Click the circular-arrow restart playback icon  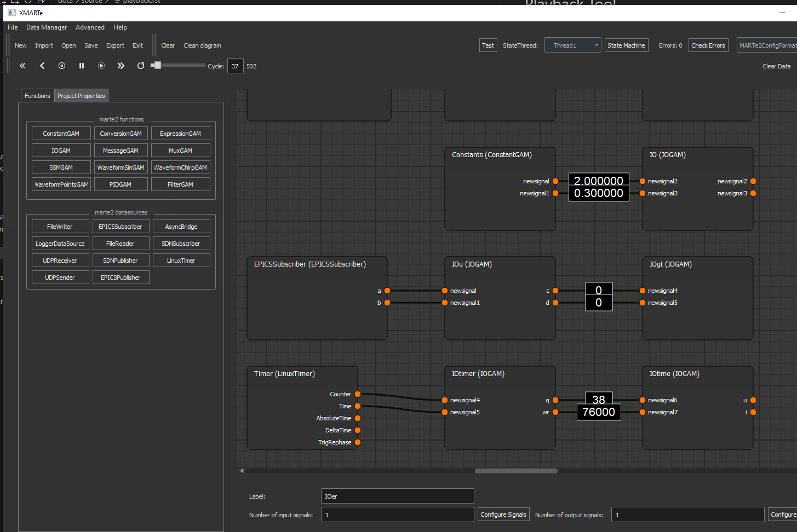point(141,66)
